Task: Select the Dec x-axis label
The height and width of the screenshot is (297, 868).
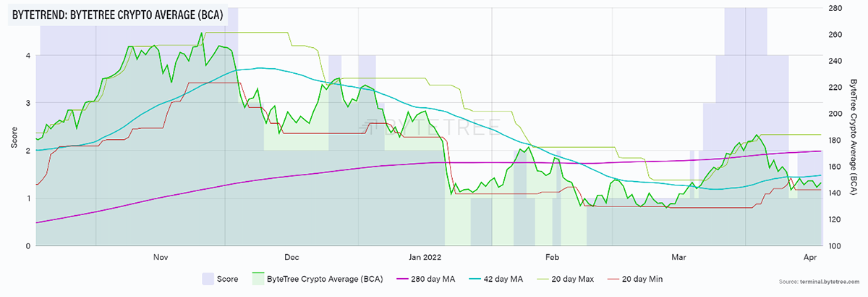Action: [x=292, y=257]
